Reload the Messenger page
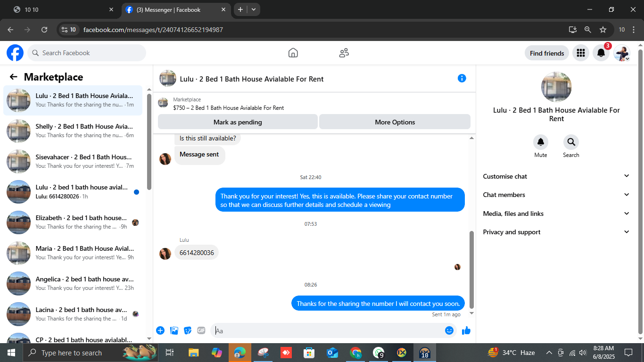644x362 pixels. [44, 30]
